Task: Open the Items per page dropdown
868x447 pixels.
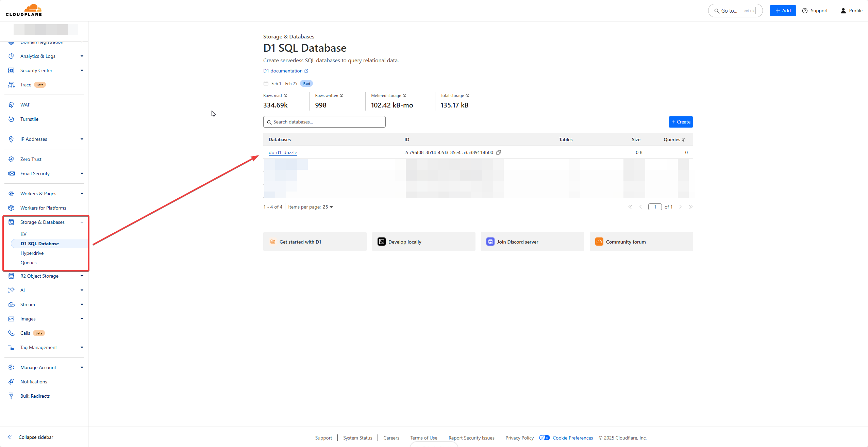Action: [x=328, y=207]
